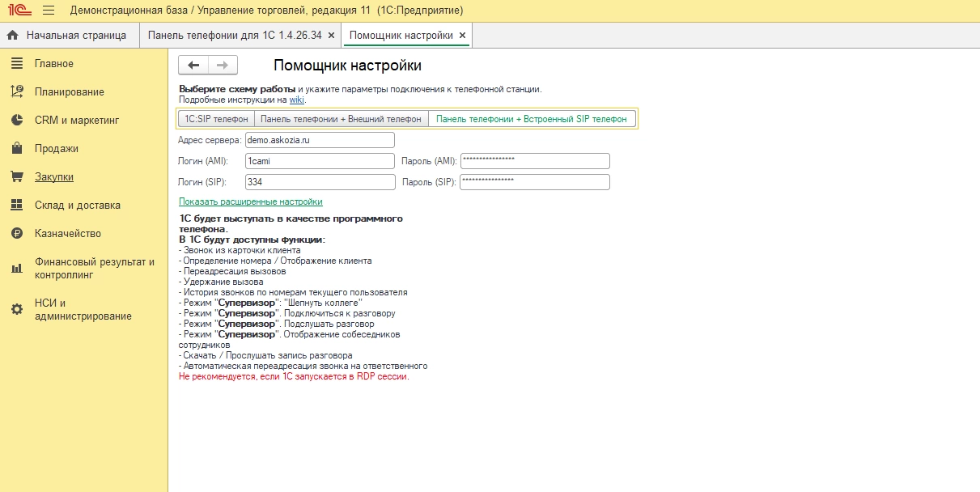Click the home icon on Начальная страница tab
Screen dimensions: 980x492
click(12, 36)
